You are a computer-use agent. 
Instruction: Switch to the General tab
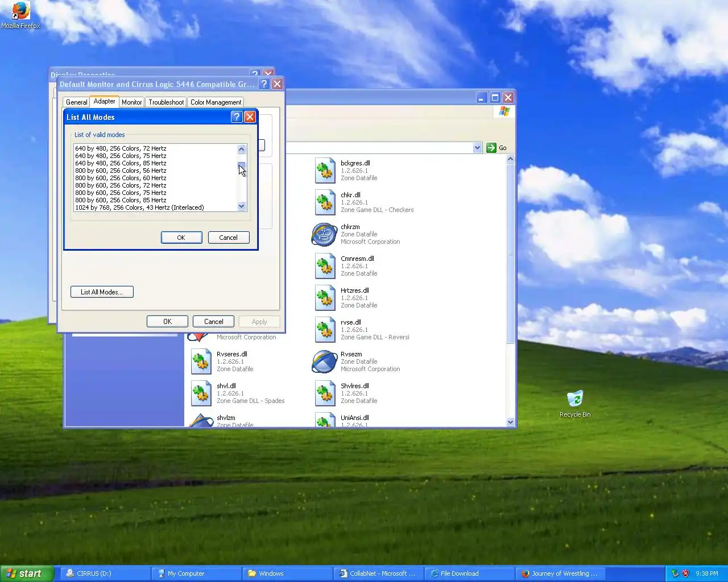(77, 102)
